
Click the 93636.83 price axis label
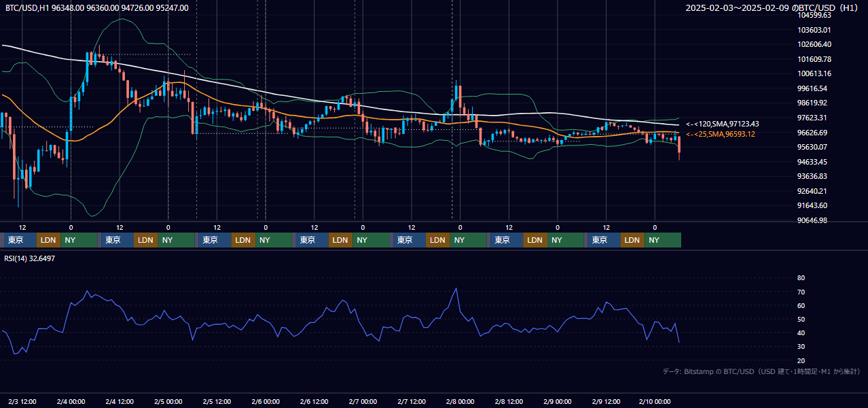(x=812, y=176)
